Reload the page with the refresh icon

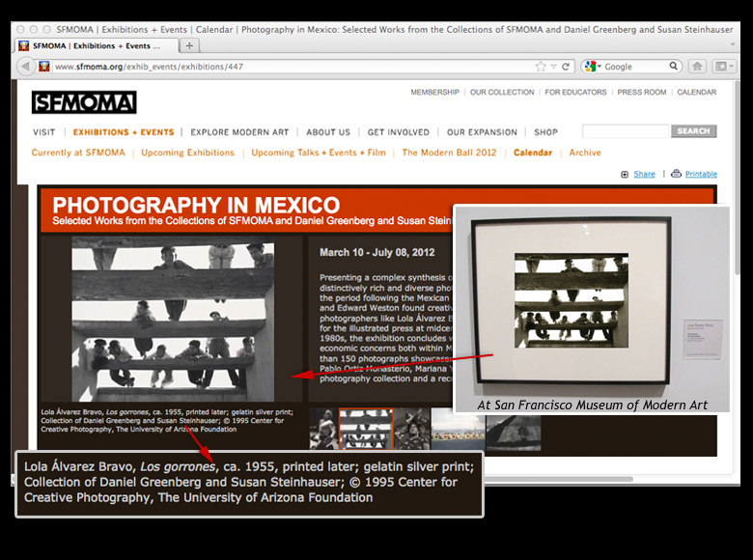click(565, 67)
